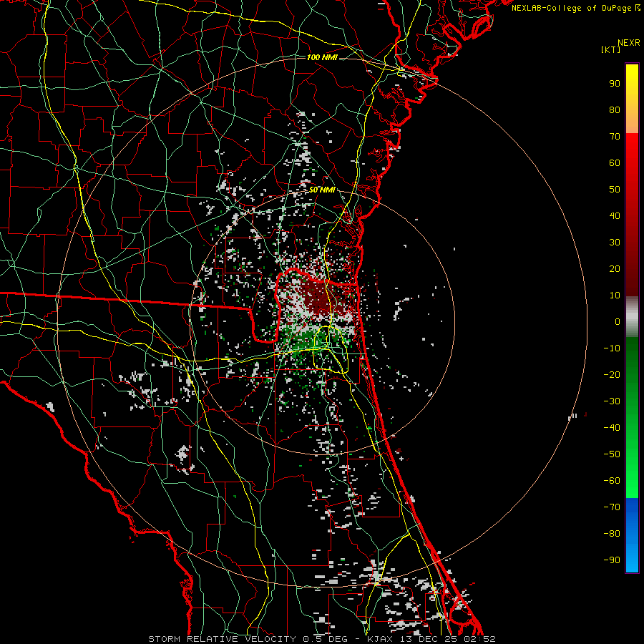Pick the grey zero-velocity band of the color bar
644x644 pixels.
click(632, 317)
